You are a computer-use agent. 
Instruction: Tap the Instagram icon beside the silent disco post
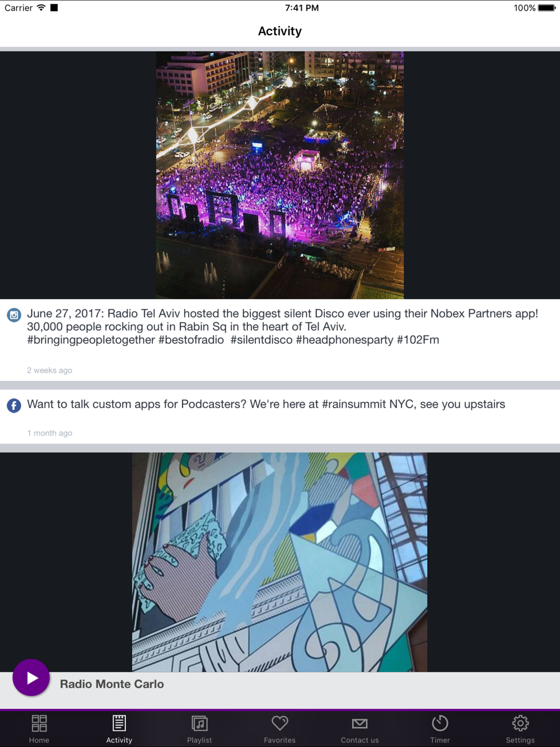click(x=14, y=315)
